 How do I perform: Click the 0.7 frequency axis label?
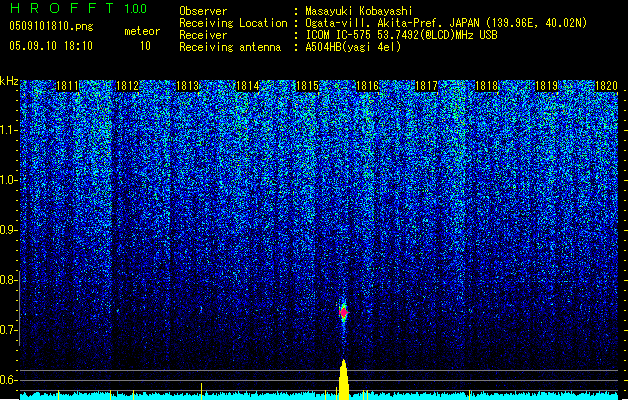click(10, 330)
